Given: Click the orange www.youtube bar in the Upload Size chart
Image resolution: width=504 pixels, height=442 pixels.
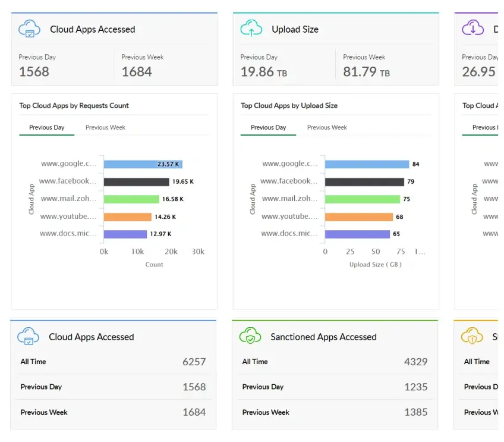Looking at the screenshot, I should [x=360, y=216].
